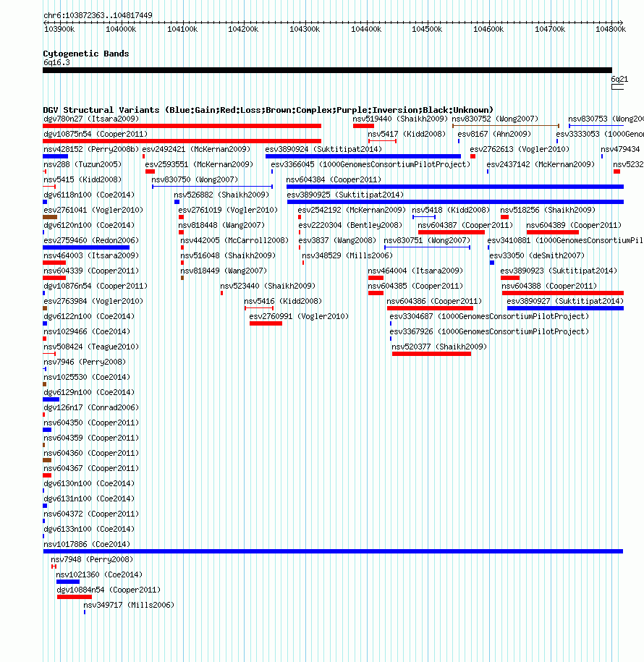Open variant dgv10875n54 (Cooper2011)

(96, 135)
